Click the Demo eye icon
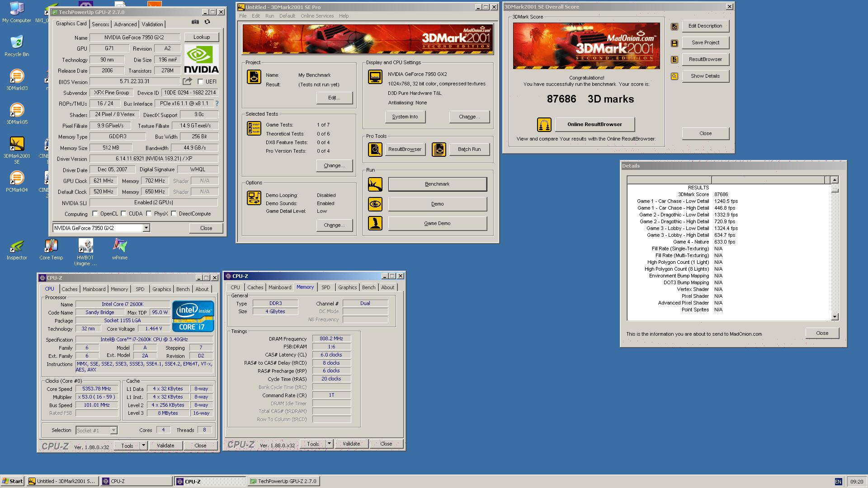The height and width of the screenshot is (488, 868). click(375, 204)
